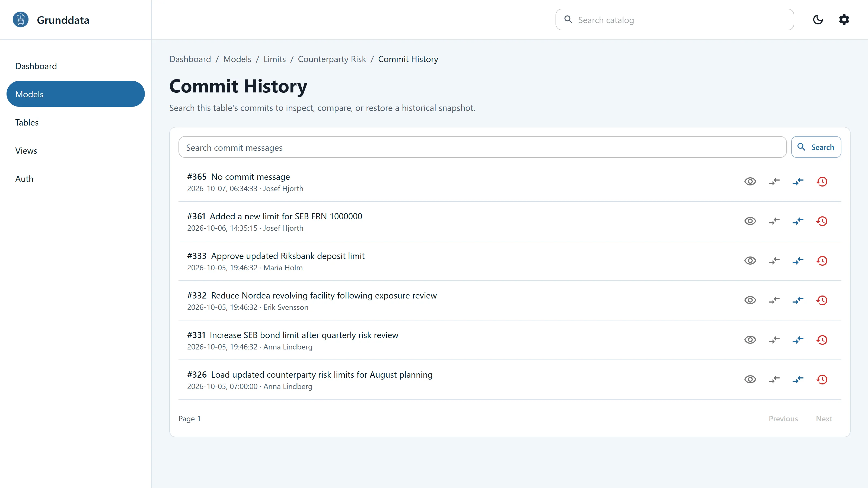
Task: Click red restore icon for commit #326
Action: pyautogui.click(x=822, y=380)
